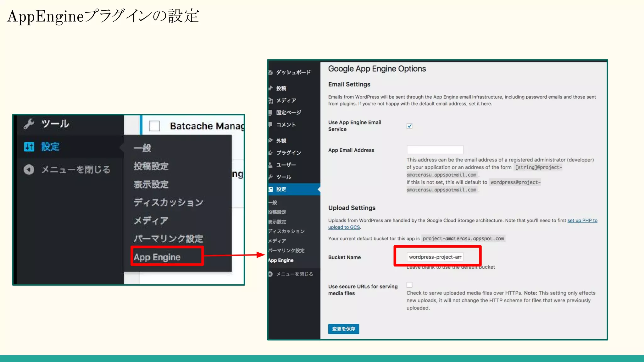Uncheck Use App Engine Email Service
Image resolution: width=644 pixels, height=362 pixels.
[x=409, y=126]
